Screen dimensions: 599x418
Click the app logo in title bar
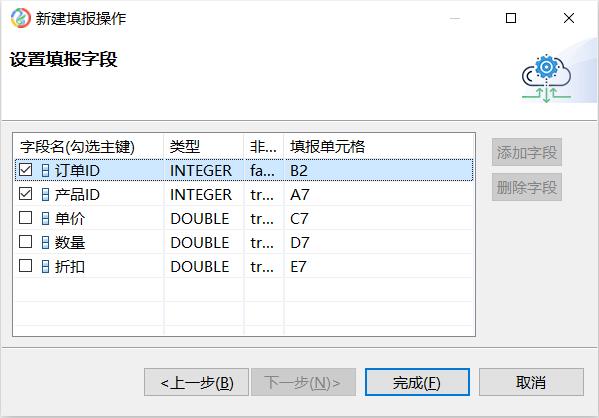21,18
